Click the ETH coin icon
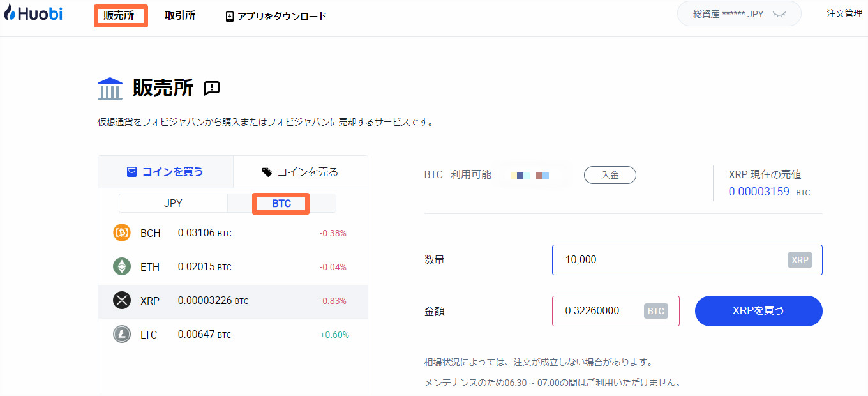868x396 pixels. (122, 267)
